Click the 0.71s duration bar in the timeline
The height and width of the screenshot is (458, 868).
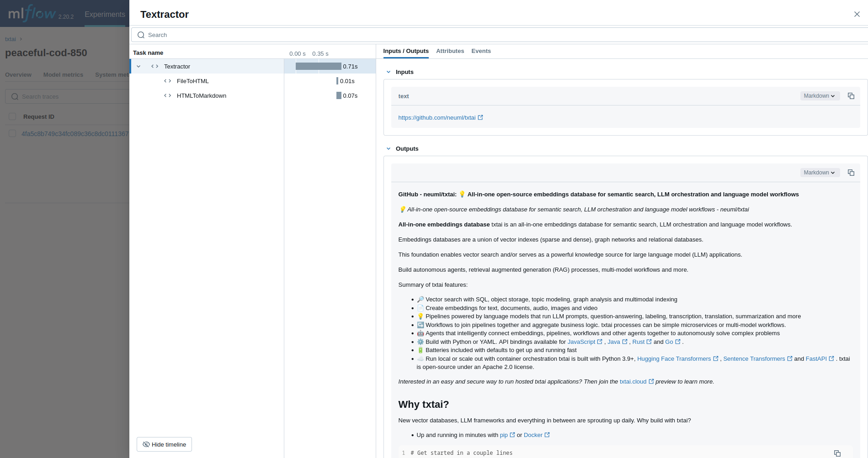coord(318,66)
